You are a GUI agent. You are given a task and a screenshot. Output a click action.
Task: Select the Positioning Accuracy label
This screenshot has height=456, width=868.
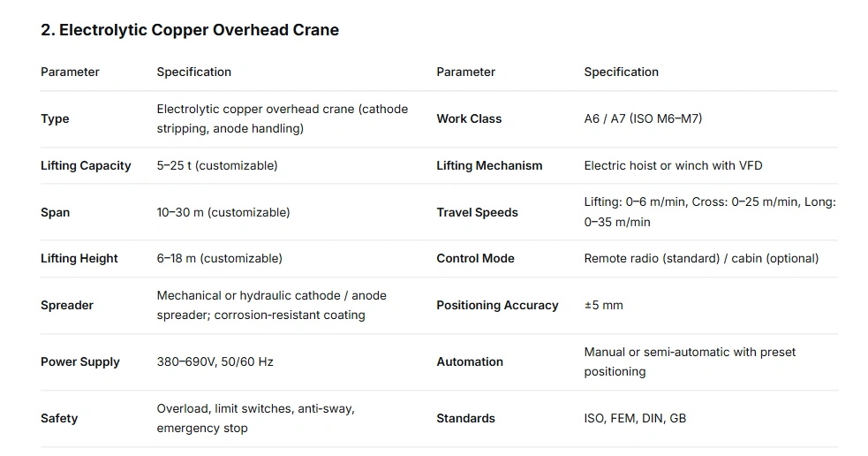pos(497,305)
